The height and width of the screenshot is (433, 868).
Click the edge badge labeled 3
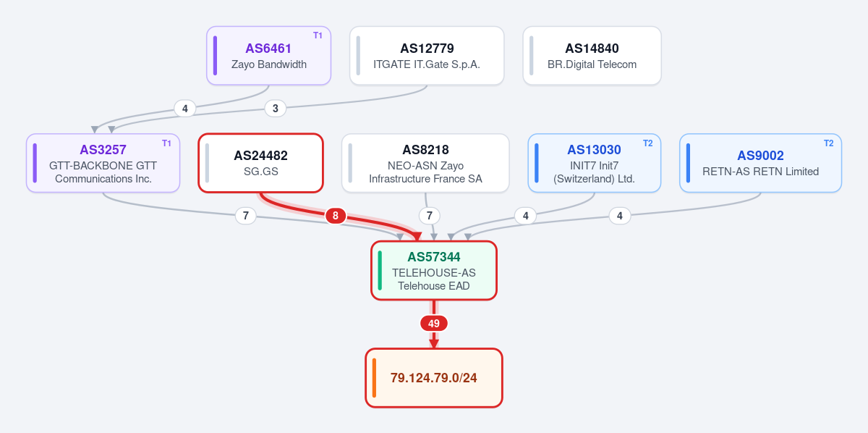pos(275,109)
